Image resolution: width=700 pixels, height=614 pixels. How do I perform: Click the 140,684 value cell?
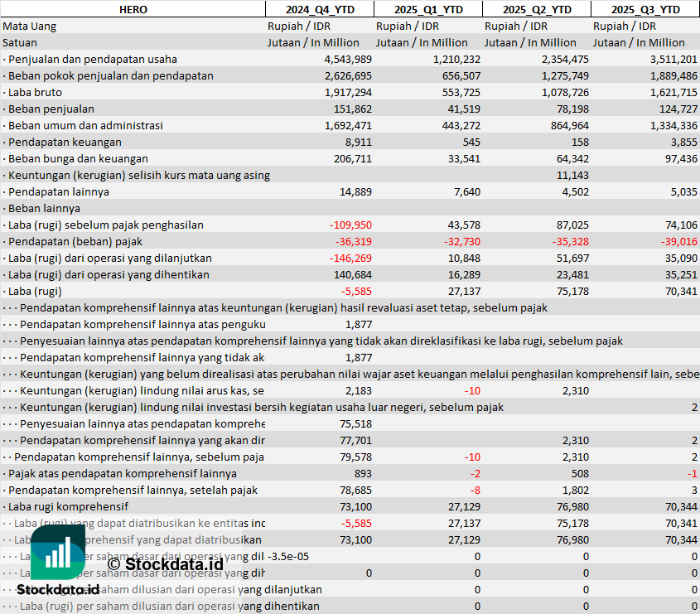click(353, 274)
